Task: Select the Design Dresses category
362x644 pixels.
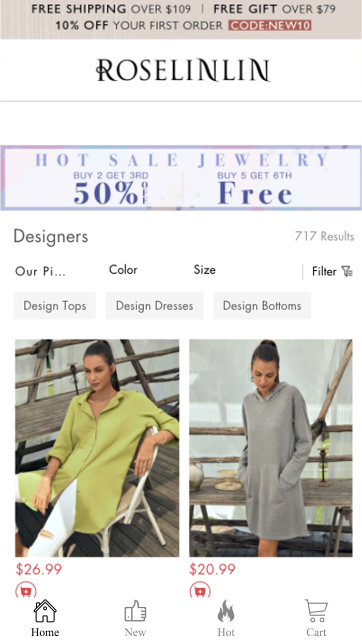Action: click(155, 305)
